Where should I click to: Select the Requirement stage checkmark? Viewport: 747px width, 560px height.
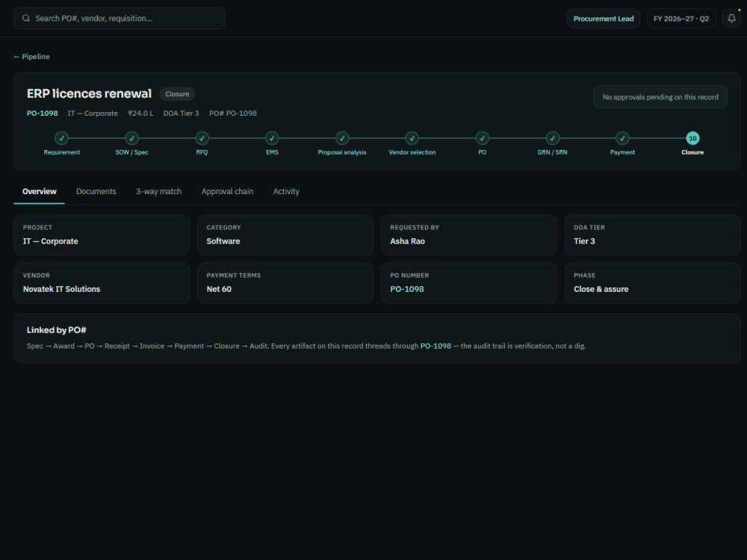pos(61,138)
